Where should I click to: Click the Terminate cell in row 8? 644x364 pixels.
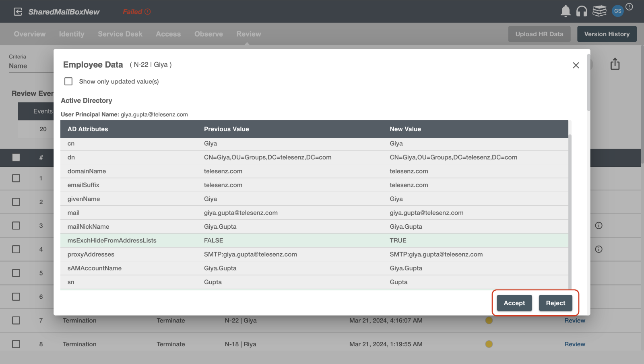171,344
